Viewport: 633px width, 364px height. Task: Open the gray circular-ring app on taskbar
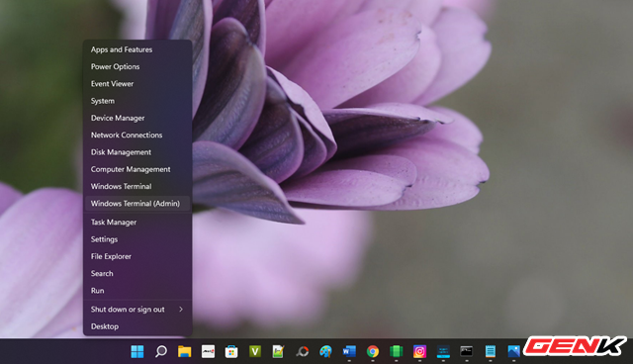tap(302, 351)
